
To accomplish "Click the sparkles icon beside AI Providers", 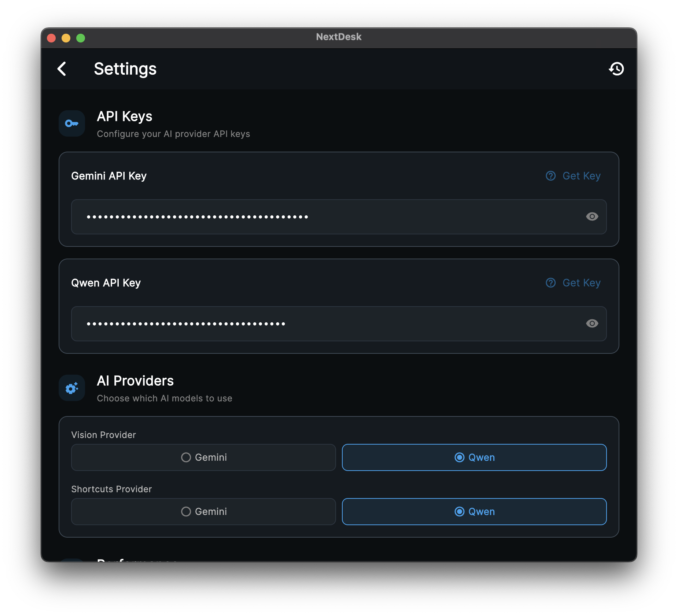I will tap(71, 388).
